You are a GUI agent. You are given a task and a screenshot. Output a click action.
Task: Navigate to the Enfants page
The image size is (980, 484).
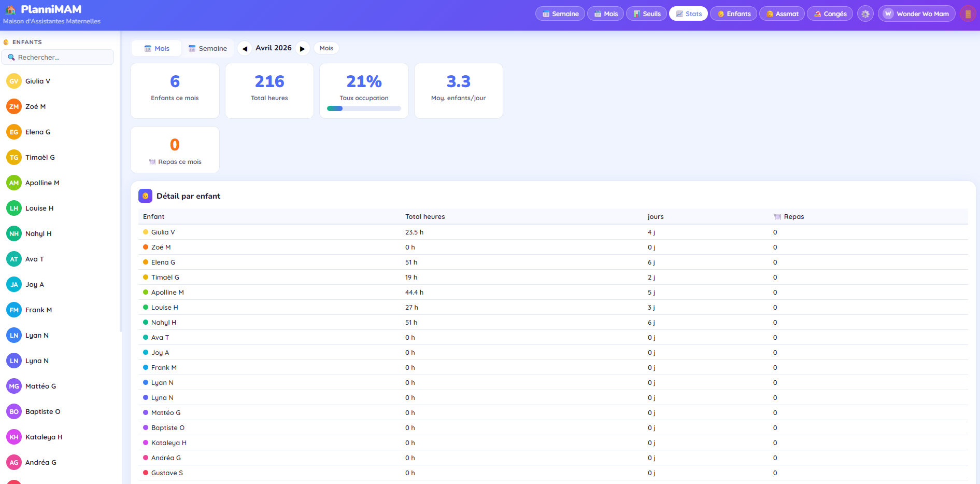point(733,14)
